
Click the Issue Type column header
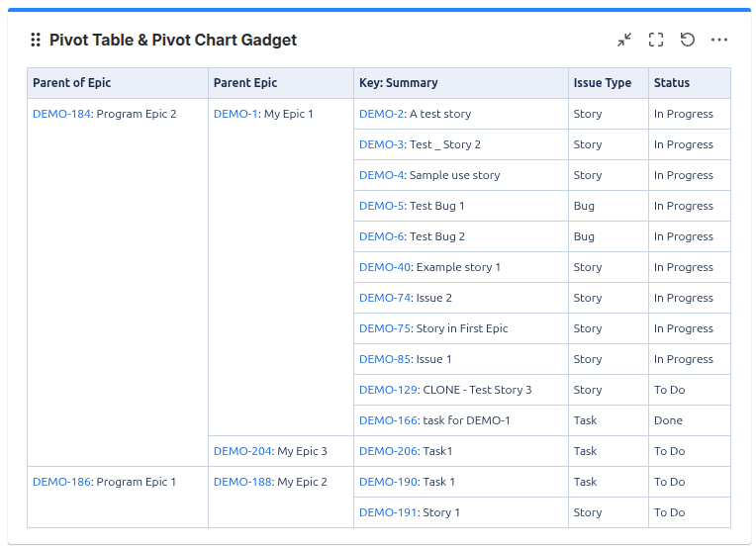(x=602, y=83)
